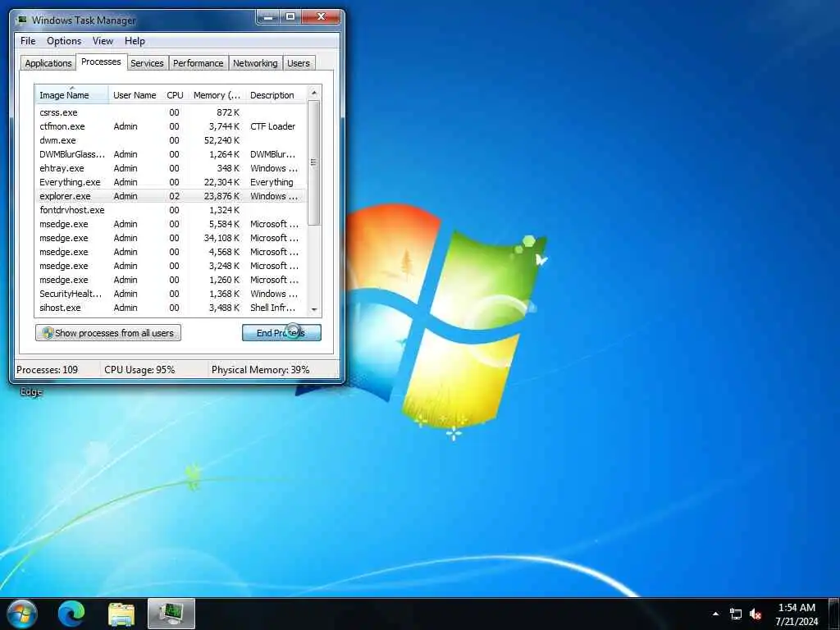Select the ctfmon.exe process
The width and height of the screenshot is (840, 630).
tap(171, 126)
